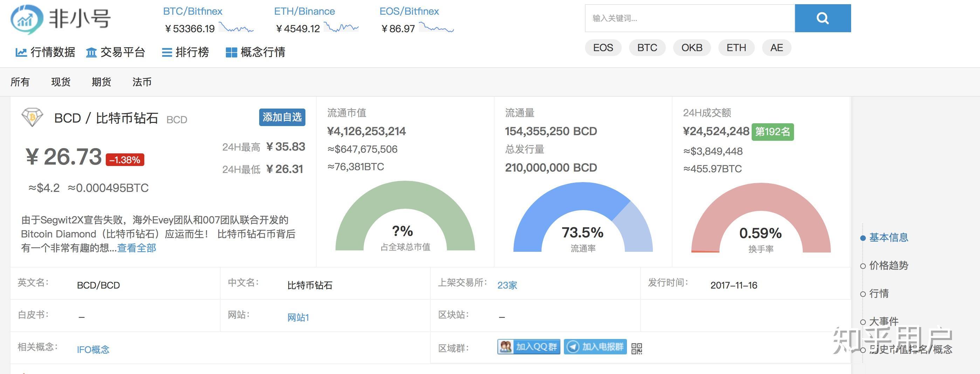980x374 pixels.
Task: Click the 添加自选 button
Action: [282, 117]
